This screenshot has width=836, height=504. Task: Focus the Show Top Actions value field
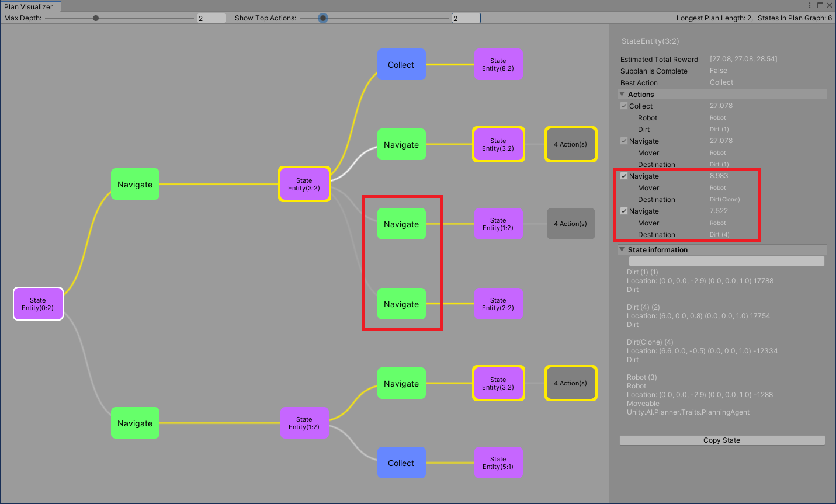pyautogui.click(x=466, y=18)
